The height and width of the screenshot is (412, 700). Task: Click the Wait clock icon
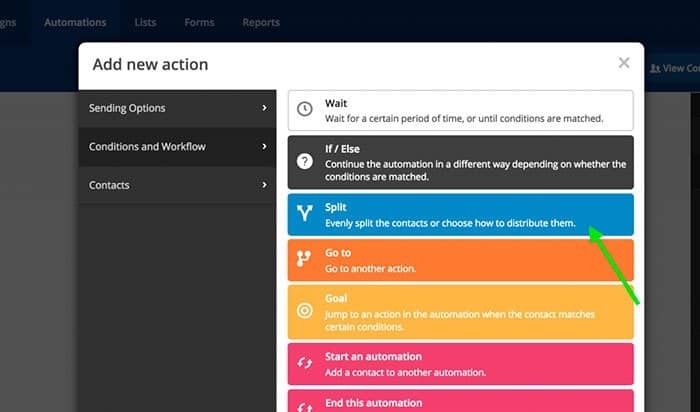coord(304,109)
